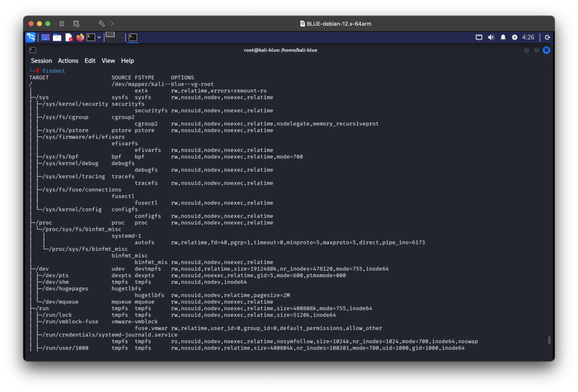Screen dimensions: 578x392
Task: Launch the text editor panel icon
Action: (69, 37)
